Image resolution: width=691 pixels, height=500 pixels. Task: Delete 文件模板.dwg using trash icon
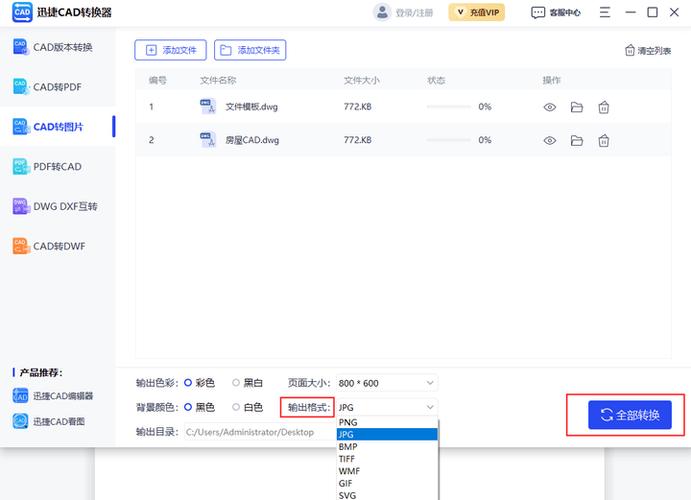click(603, 107)
